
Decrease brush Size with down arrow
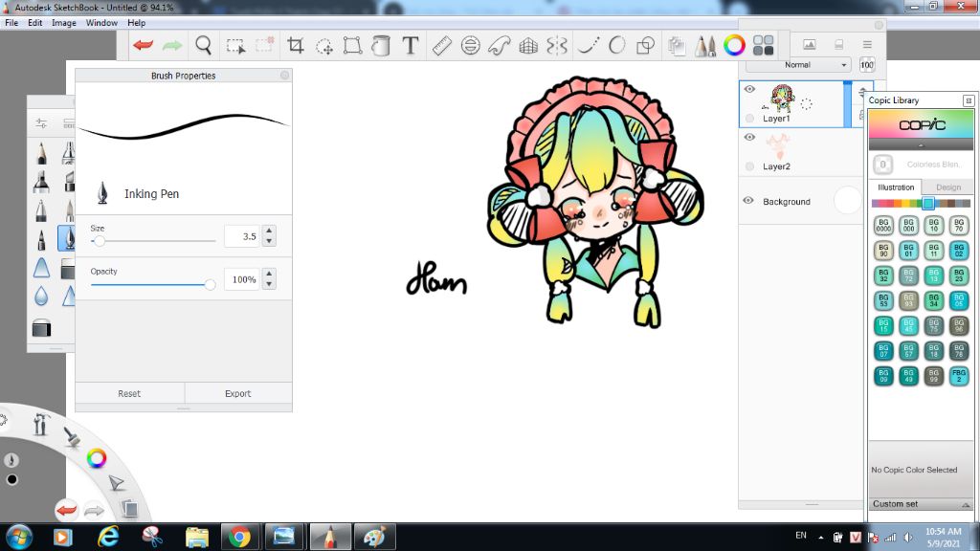point(269,241)
